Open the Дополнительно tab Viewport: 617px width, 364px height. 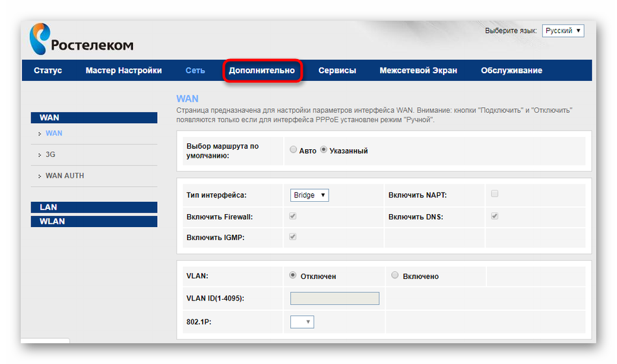(x=262, y=71)
